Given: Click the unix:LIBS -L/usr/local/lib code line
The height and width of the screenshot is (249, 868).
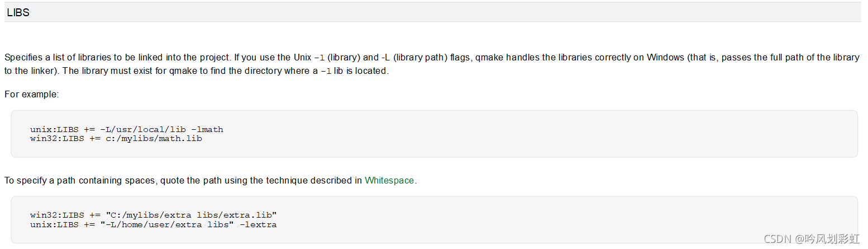Looking at the screenshot, I should point(127,129).
